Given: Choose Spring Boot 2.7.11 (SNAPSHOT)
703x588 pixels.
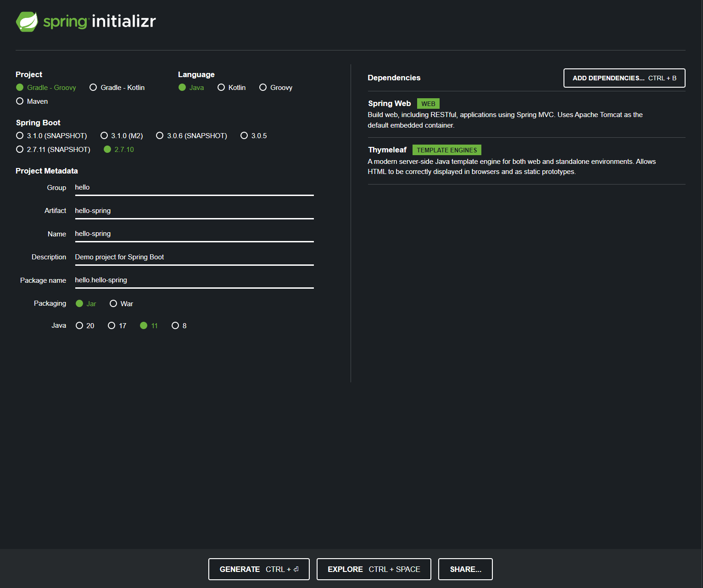Looking at the screenshot, I should pos(53,149).
